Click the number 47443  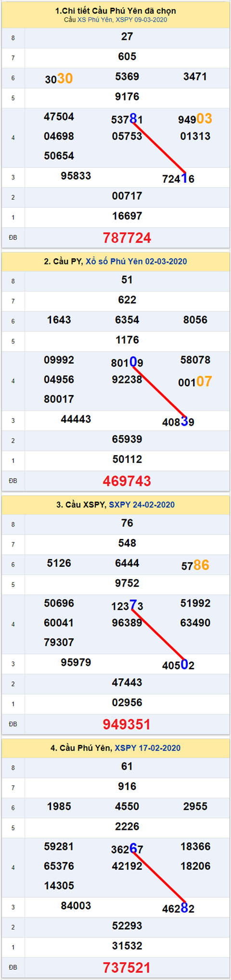click(127, 683)
